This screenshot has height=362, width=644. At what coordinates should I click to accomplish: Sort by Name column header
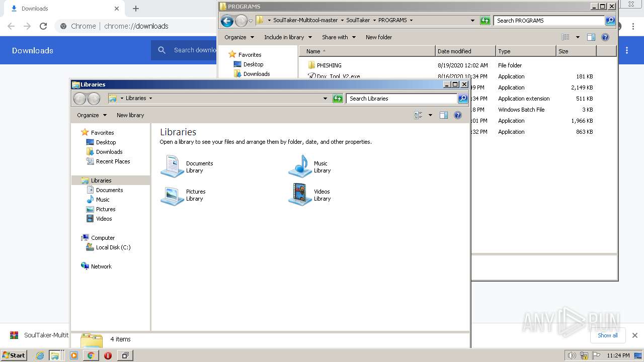click(367, 51)
